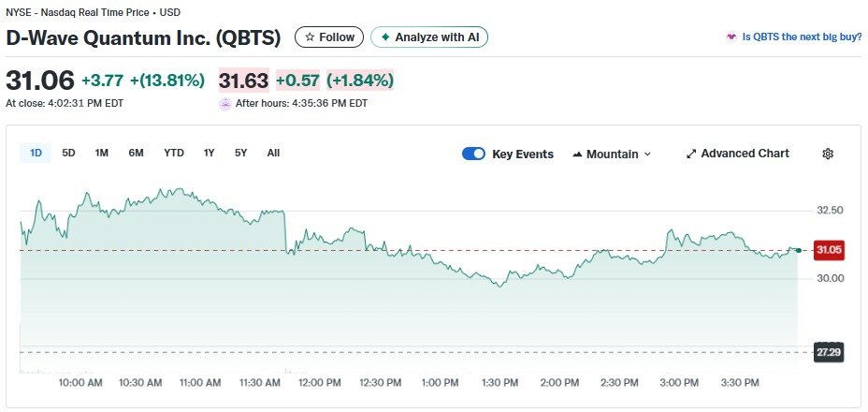Show the 6M chart range
Viewport: 868px width, 412px height.
pyautogui.click(x=136, y=153)
